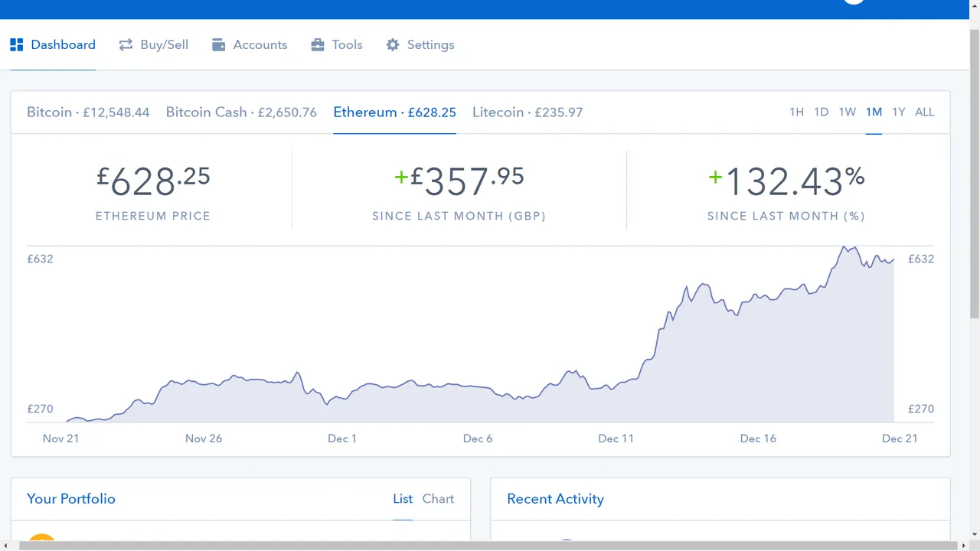
Task: Click the Dec 6 axis label
Action: tap(478, 439)
